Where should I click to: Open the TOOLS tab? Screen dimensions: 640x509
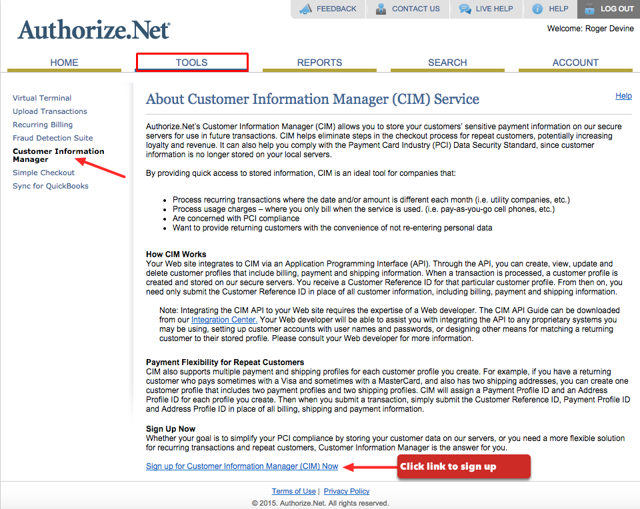pos(192,63)
